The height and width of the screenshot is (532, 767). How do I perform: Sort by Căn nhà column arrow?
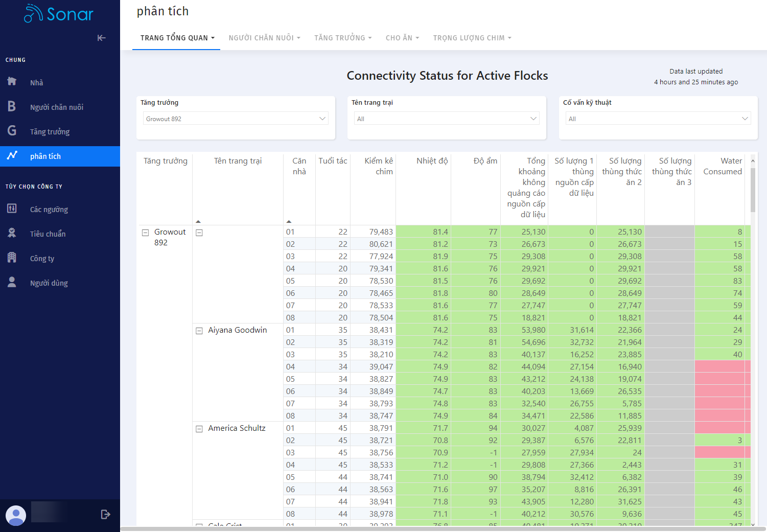point(289,221)
